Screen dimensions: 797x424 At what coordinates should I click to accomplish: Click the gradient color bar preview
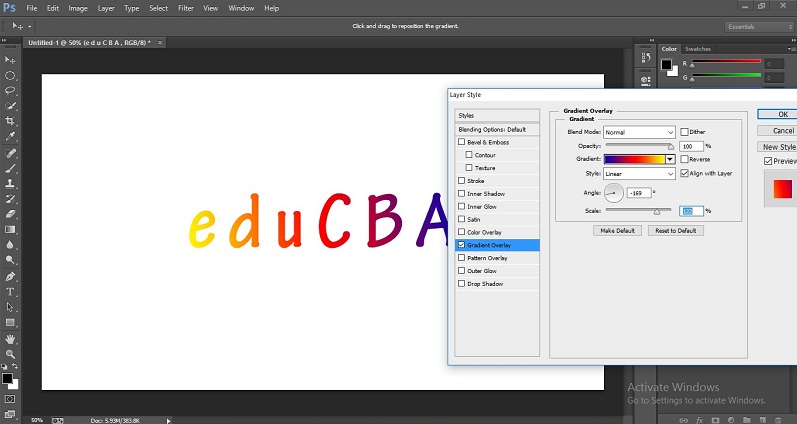point(634,159)
